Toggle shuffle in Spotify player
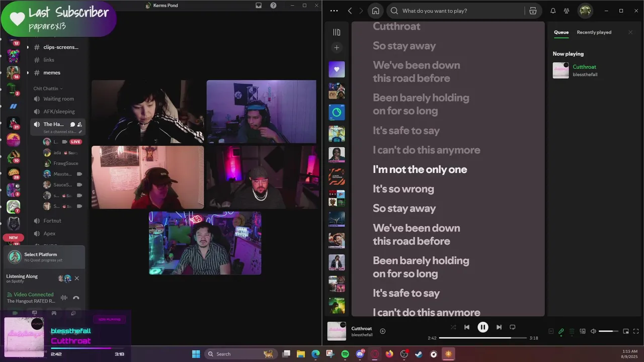Image resolution: width=644 pixels, height=362 pixels. click(x=453, y=327)
